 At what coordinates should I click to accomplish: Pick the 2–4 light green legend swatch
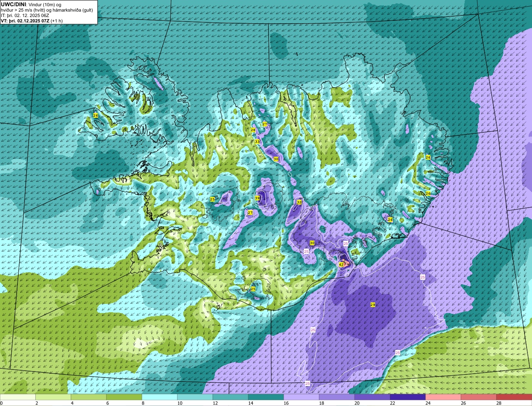pos(53,397)
